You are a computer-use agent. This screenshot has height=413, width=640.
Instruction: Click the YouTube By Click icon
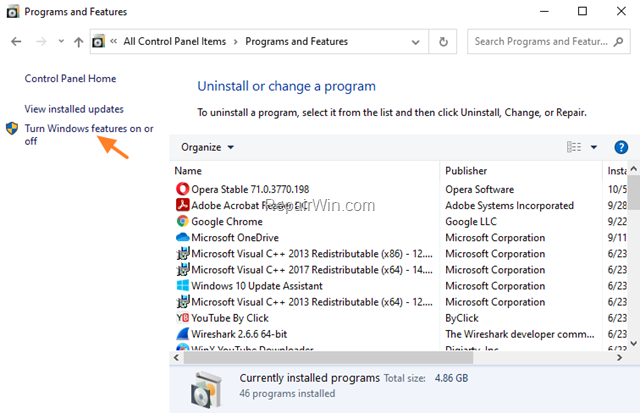tap(182, 318)
